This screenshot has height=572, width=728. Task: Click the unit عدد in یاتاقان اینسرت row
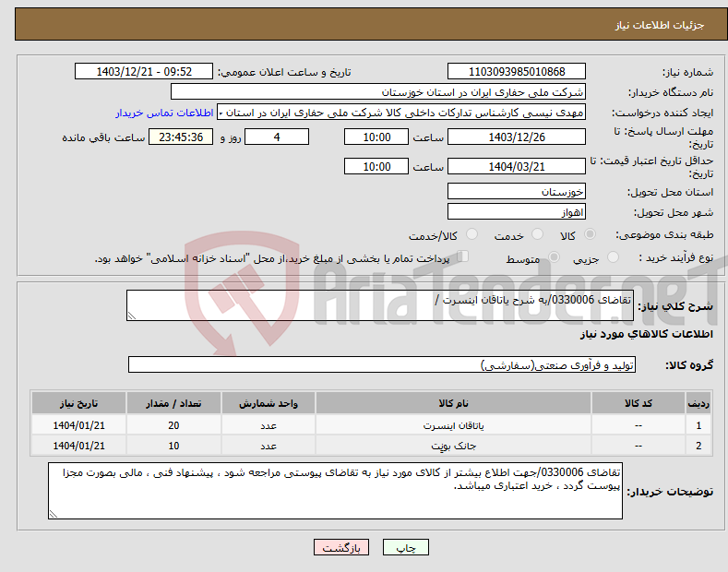[269, 425]
